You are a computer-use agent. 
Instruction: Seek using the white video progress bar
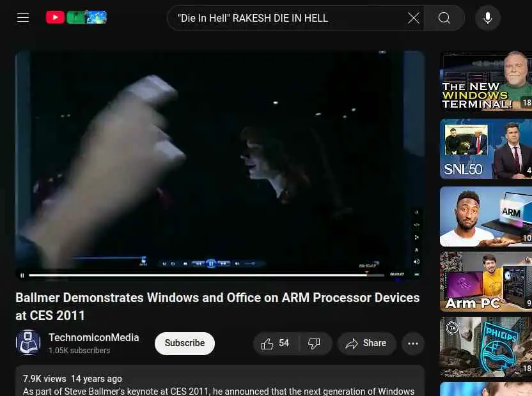[207, 275]
